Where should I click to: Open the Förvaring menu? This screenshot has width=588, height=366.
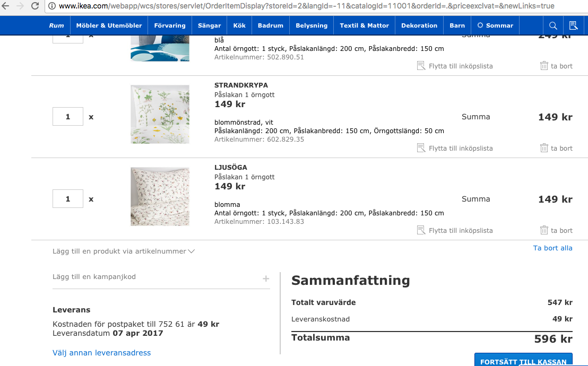[170, 25]
